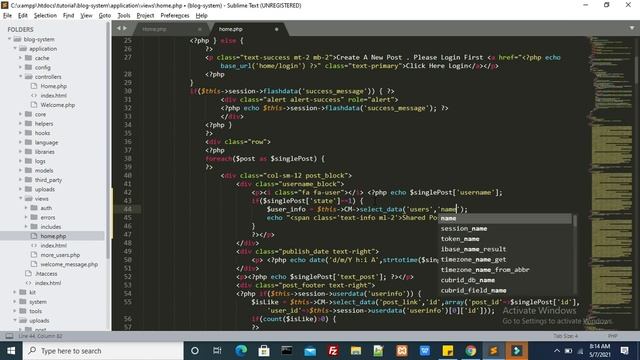Expand the includes folder
The width and height of the screenshot is (640, 360).
click(26, 227)
